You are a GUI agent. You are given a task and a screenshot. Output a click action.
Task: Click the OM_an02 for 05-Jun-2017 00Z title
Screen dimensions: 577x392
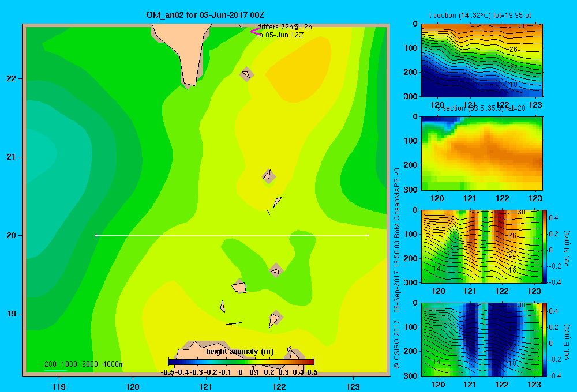tap(205, 15)
